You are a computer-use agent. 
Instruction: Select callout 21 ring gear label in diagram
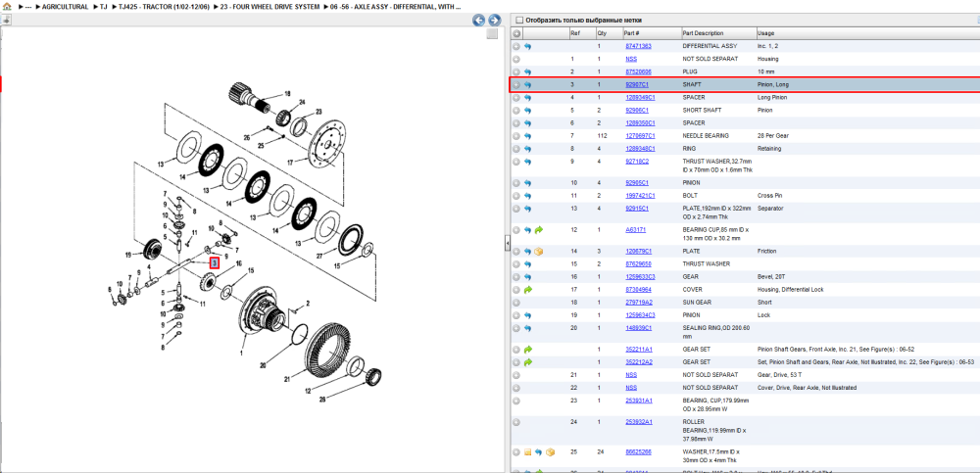tap(287, 379)
